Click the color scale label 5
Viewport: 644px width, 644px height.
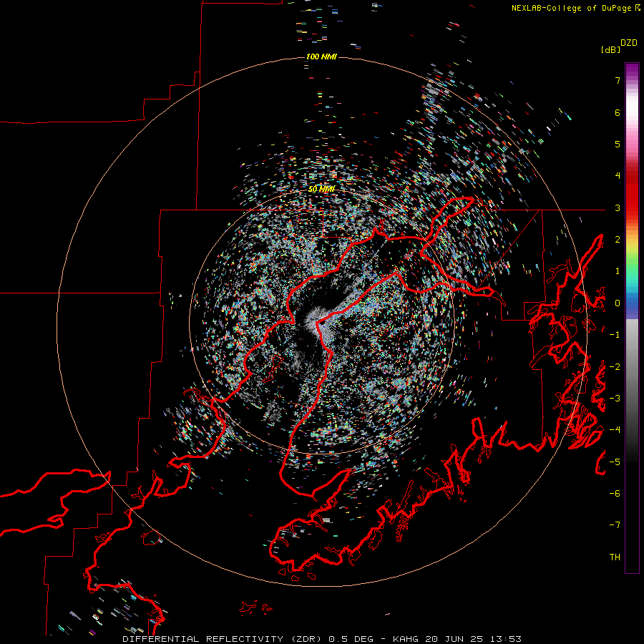click(x=618, y=144)
